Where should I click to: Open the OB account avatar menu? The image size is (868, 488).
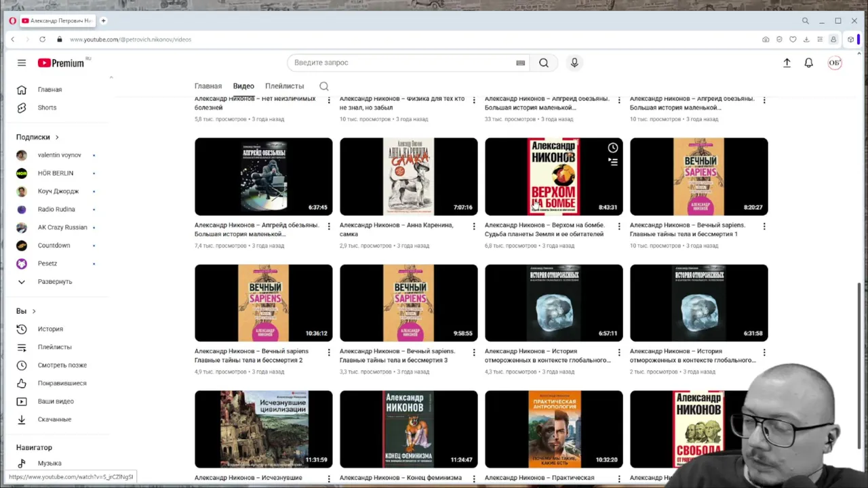835,63
